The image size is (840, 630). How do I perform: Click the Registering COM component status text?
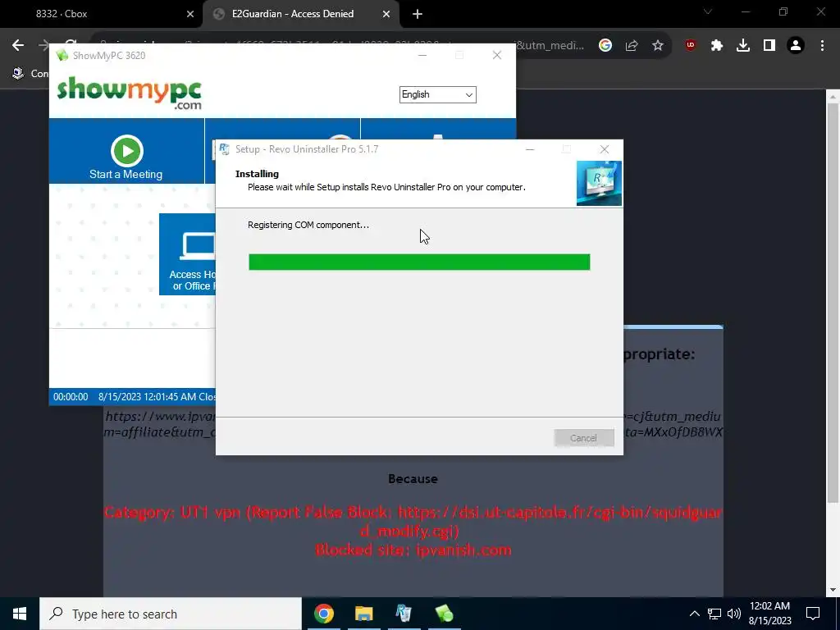point(308,225)
